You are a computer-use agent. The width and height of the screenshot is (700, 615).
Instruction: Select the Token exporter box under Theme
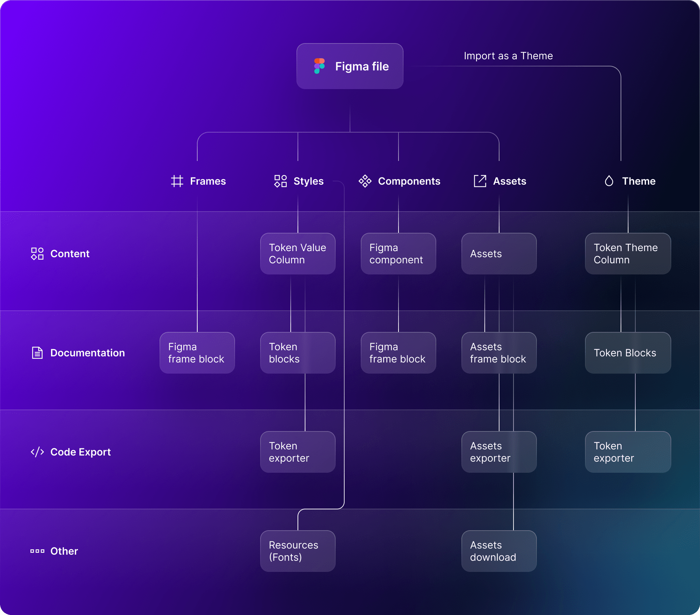click(628, 452)
